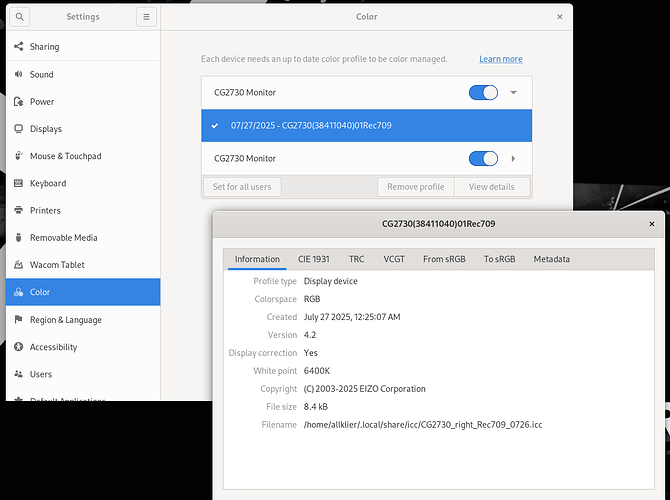Click the Power icon in sidebar

click(18, 101)
